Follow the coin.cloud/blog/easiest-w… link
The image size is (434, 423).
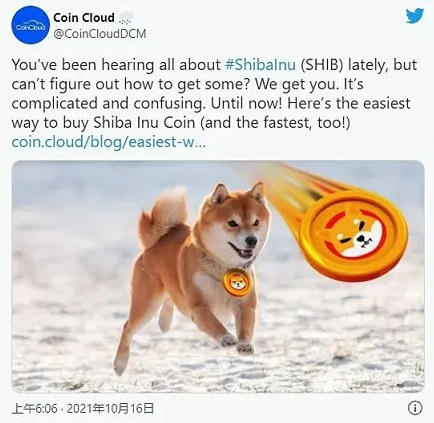click(107, 143)
